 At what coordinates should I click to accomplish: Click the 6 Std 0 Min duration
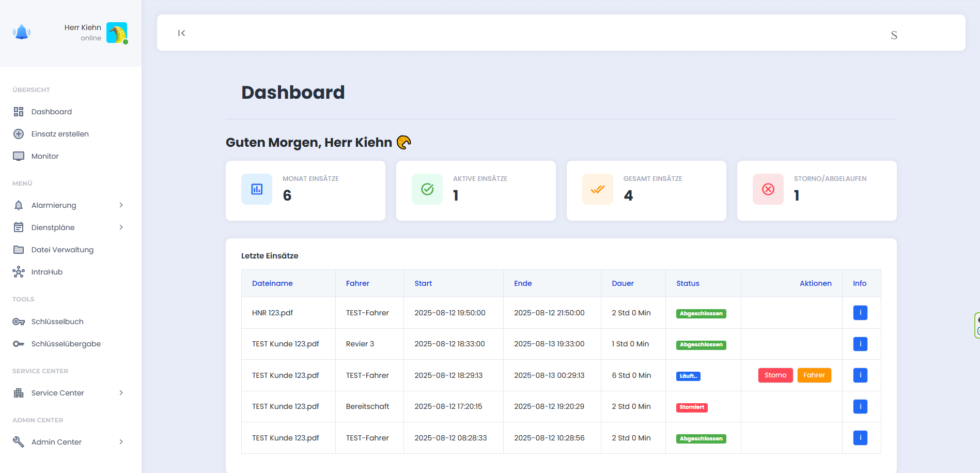click(x=631, y=375)
